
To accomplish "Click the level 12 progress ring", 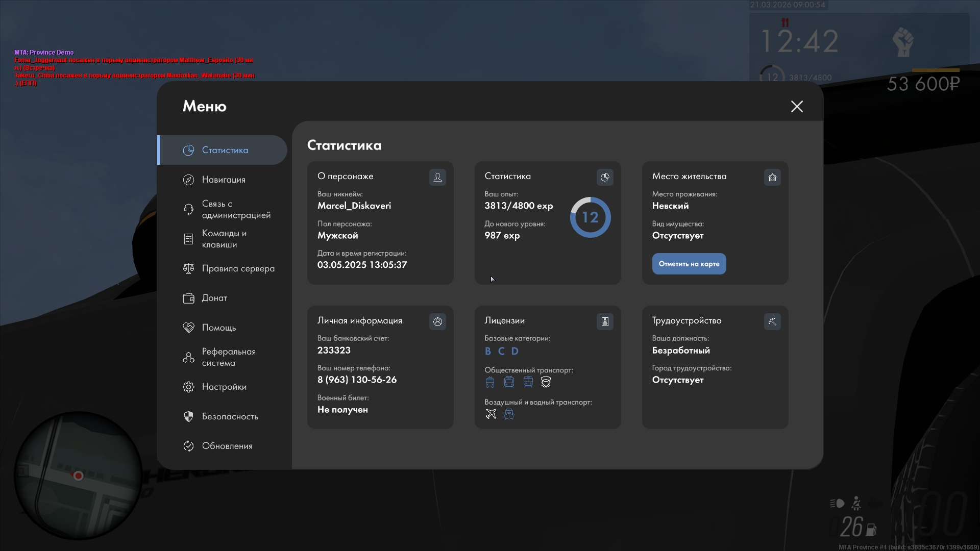I will [590, 217].
